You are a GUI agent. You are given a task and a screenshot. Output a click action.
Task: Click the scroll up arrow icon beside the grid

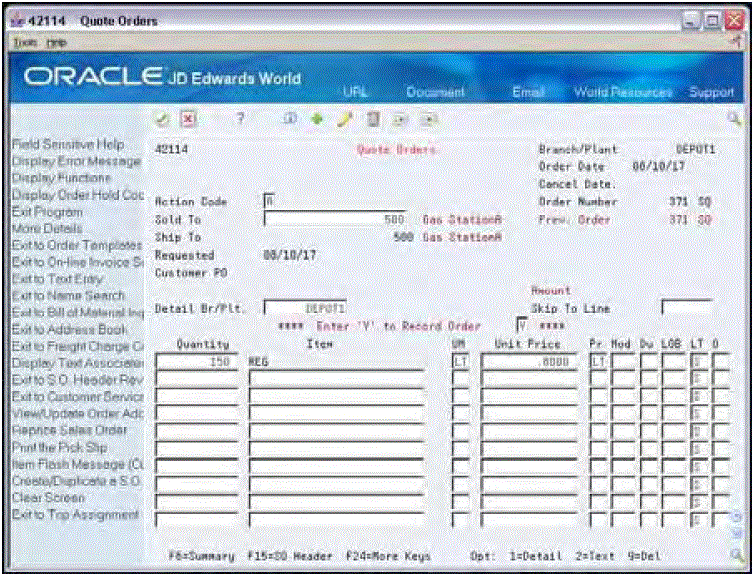click(x=735, y=518)
